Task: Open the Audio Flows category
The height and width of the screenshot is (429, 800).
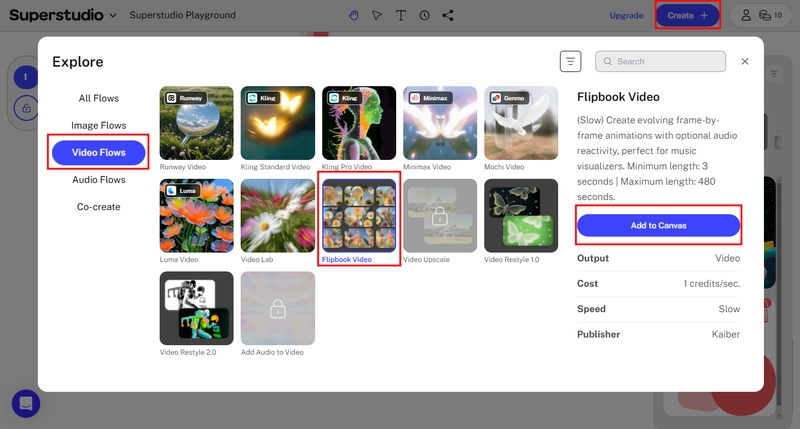Action: pyautogui.click(x=98, y=180)
